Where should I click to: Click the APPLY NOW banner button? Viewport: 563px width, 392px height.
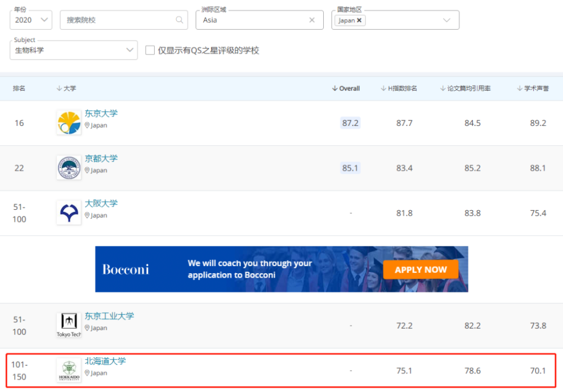pos(421,269)
